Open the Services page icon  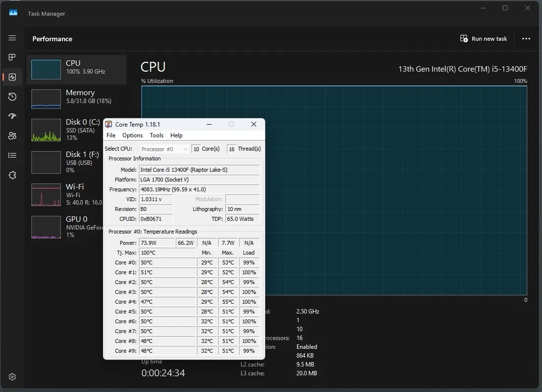(x=12, y=175)
